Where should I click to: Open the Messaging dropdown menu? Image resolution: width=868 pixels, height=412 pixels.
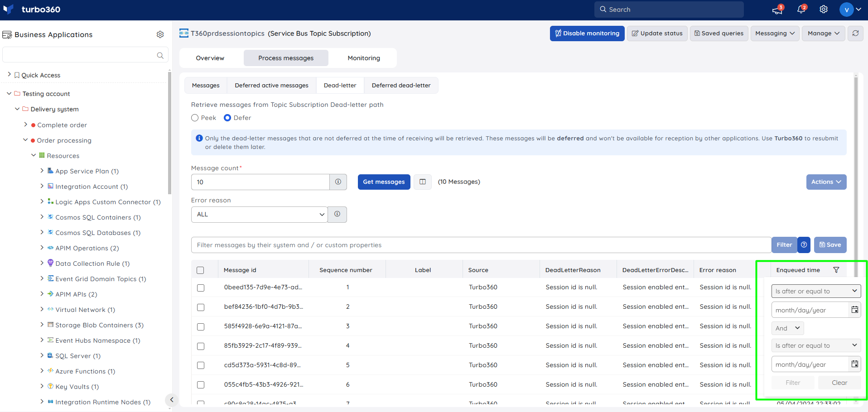(x=775, y=34)
